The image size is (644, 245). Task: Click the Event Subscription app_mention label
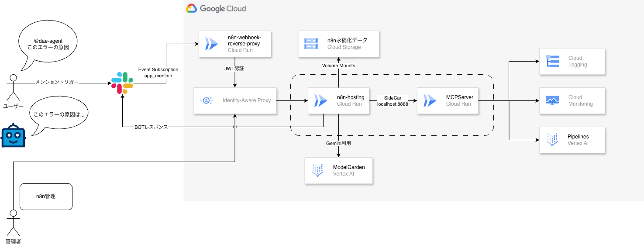coord(158,72)
